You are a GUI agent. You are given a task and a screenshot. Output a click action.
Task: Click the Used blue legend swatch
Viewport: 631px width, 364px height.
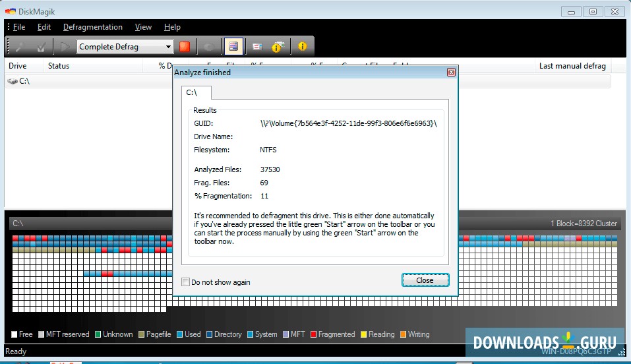[x=179, y=334]
